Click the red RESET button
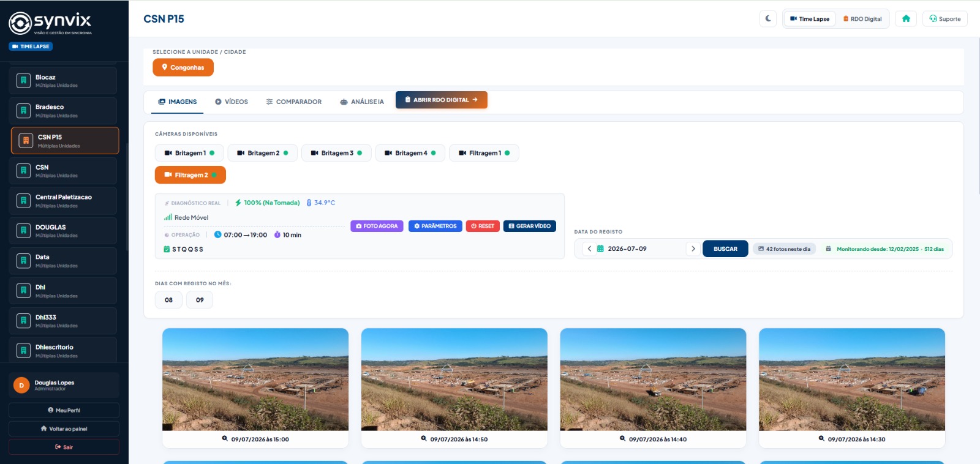Screen dimensions: 980x464 (x=483, y=226)
